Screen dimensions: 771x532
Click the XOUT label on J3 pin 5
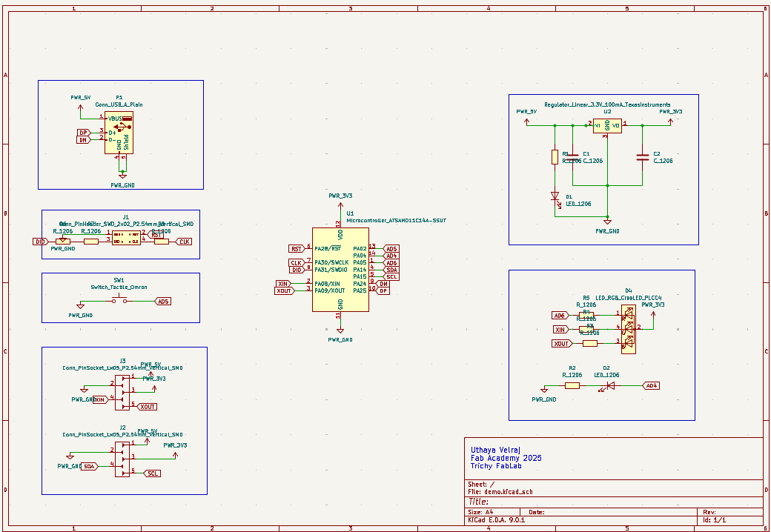147,407
